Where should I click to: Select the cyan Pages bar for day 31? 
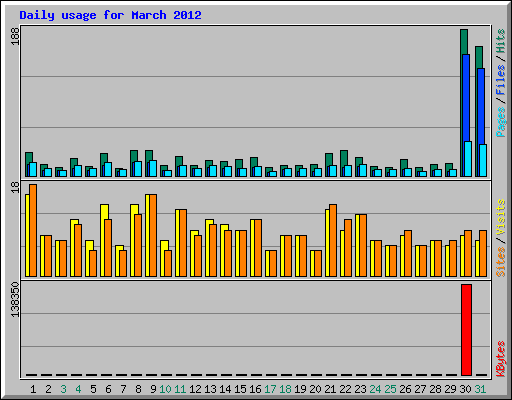click(x=483, y=160)
